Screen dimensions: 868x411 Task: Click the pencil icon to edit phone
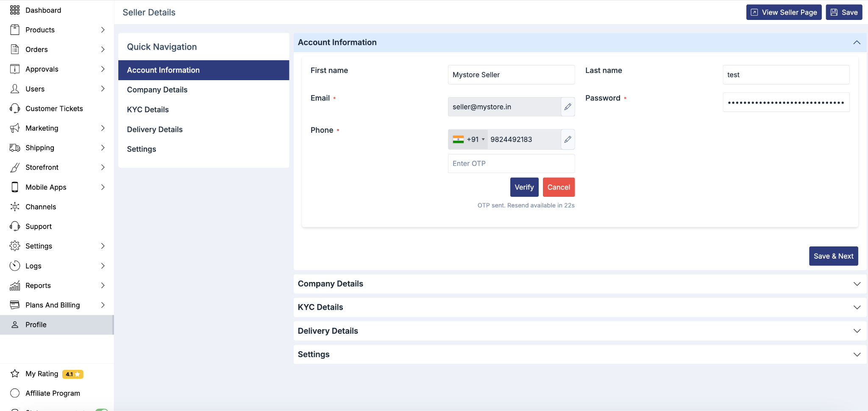click(x=568, y=139)
